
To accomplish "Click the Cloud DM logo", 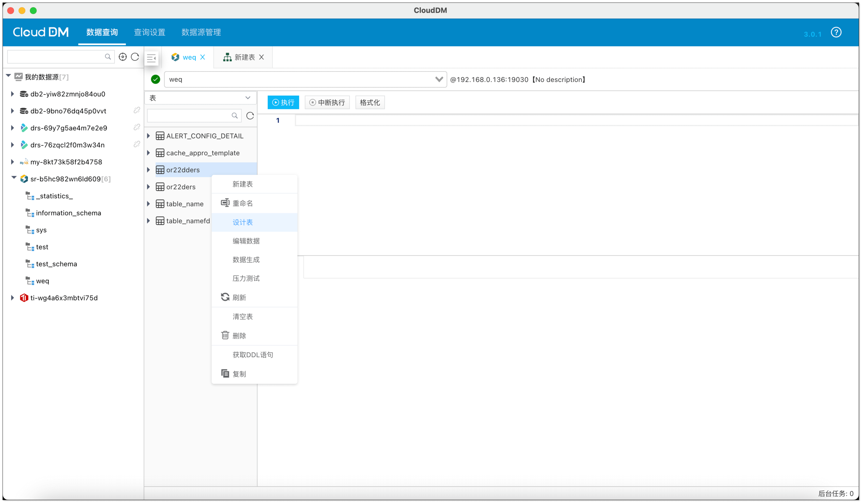I will click(41, 32).
